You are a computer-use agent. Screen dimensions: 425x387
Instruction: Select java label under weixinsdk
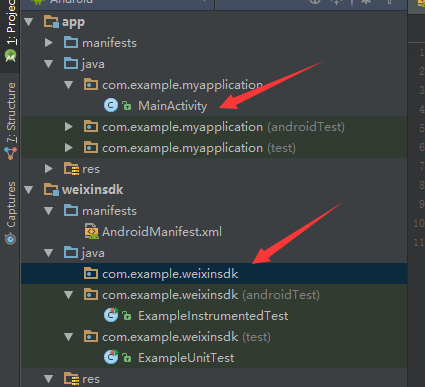click(93, 253)
